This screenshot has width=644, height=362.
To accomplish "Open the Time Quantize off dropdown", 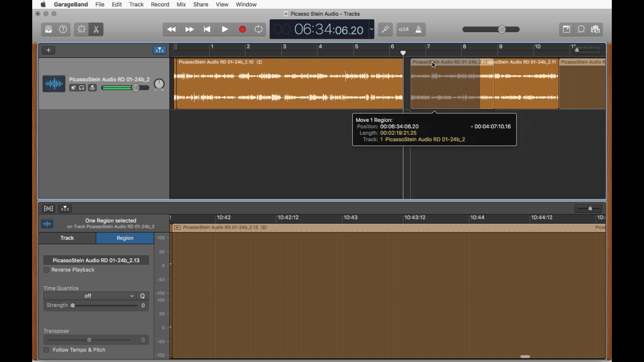I will (x=90, y=296).
